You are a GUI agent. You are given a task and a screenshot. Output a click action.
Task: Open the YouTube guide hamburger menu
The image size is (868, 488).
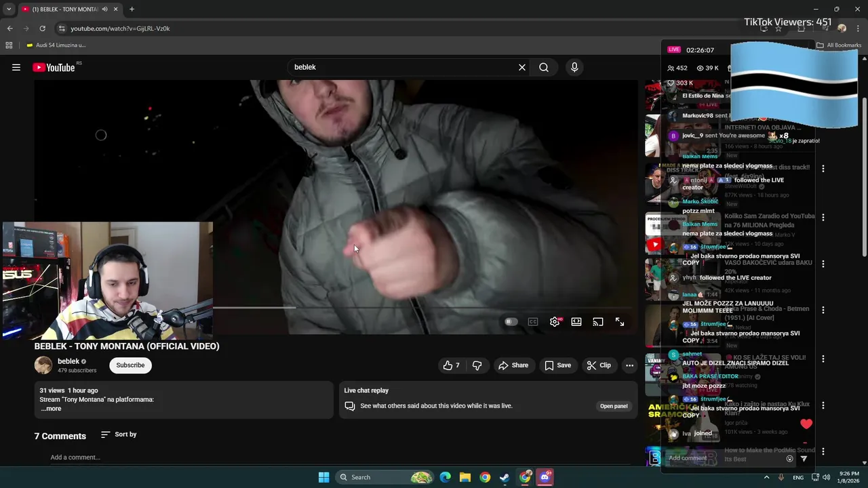click(16, 67)
